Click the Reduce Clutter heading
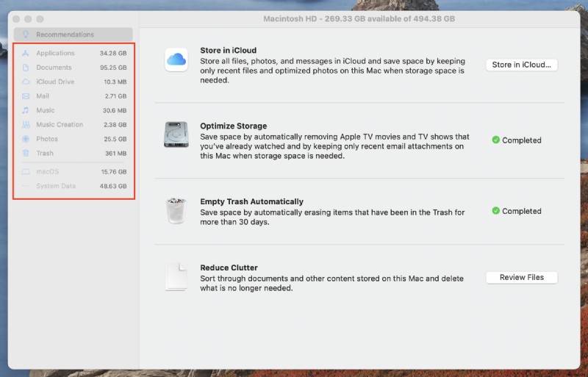Screen dimensions: 588x377 point(229,268)
